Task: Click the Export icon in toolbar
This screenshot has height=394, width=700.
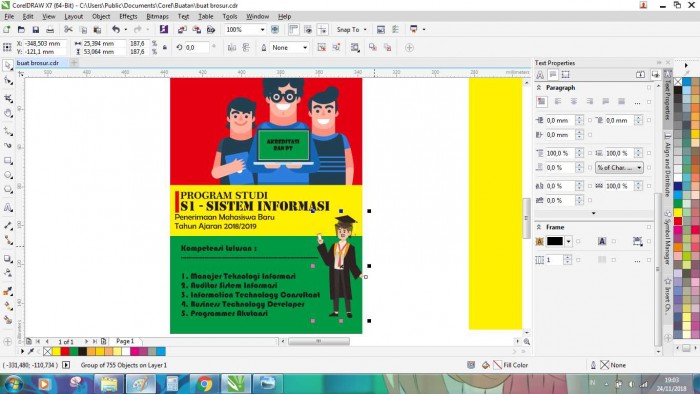Action: 196,29
